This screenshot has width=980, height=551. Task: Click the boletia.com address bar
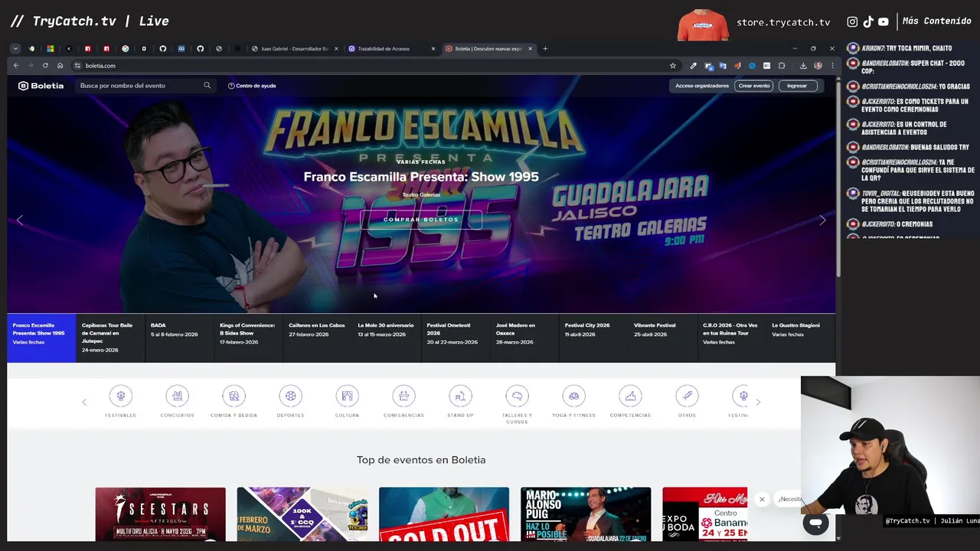367,66
